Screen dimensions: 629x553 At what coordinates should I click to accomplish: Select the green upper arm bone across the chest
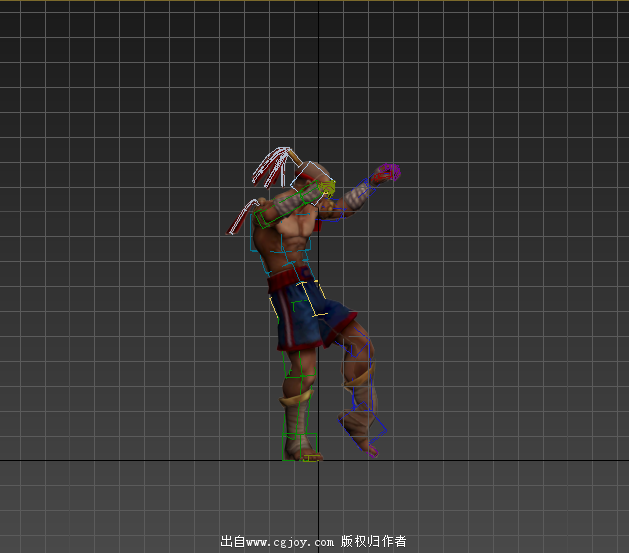(288, 205)
